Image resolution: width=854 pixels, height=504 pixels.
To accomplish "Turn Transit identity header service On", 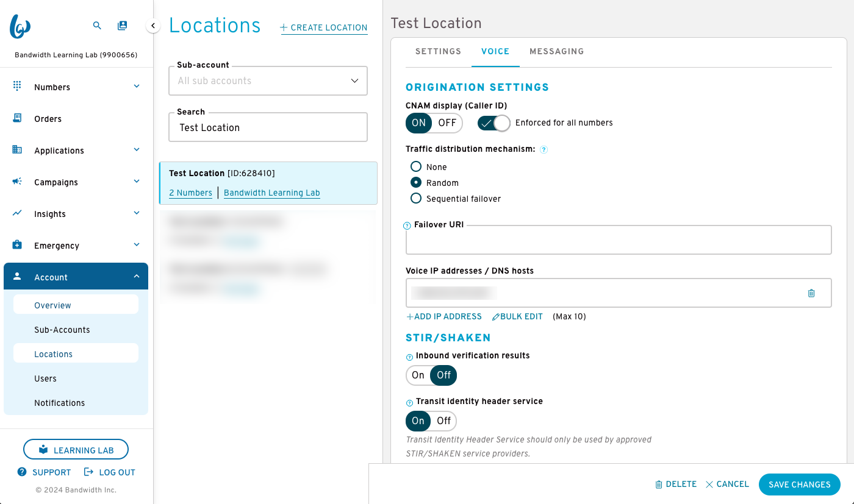I will pos(418,421).
